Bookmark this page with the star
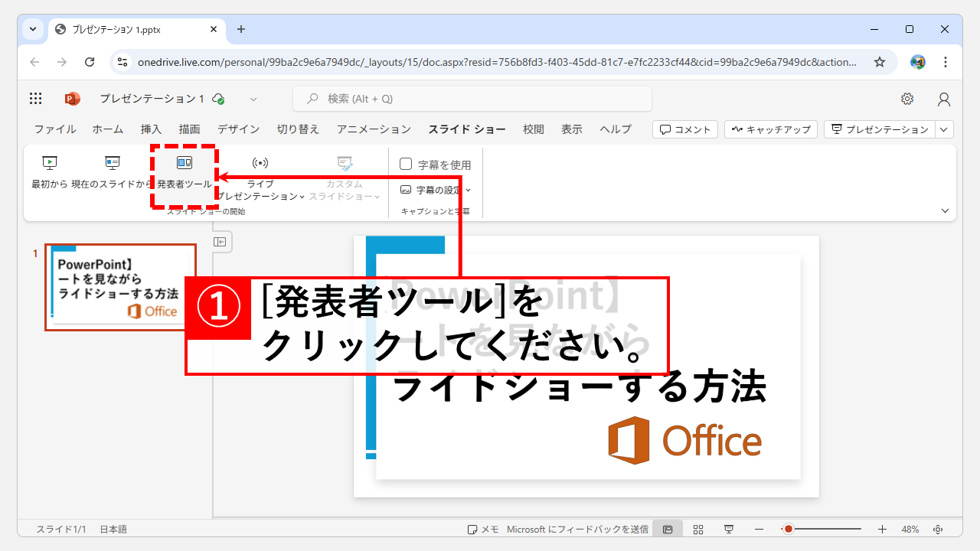The image size is (980, 551). click(880, 62)
